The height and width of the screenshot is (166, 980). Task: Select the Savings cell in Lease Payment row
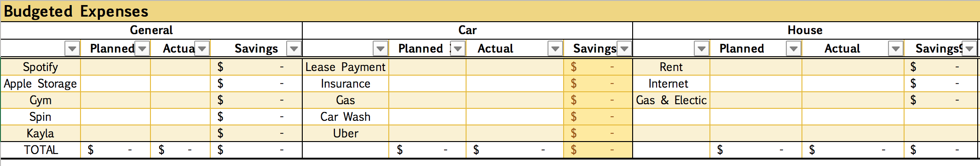598,67
